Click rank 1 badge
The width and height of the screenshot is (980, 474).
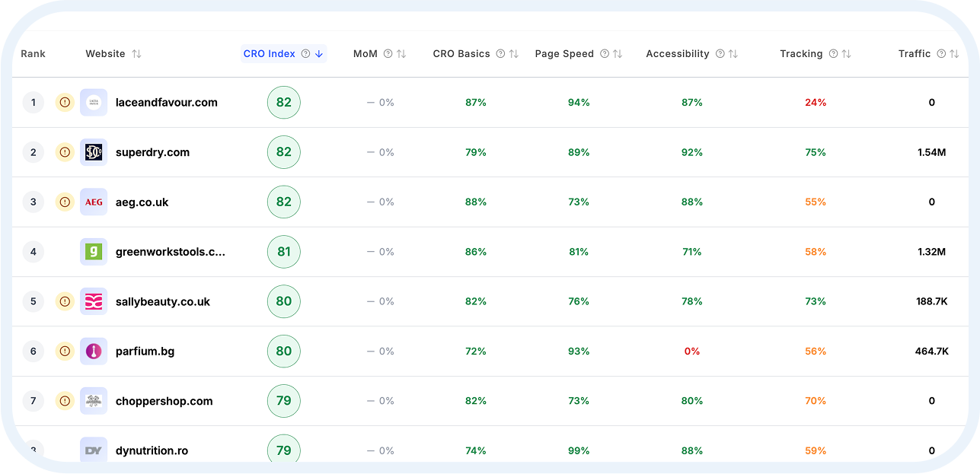(34, 102)
